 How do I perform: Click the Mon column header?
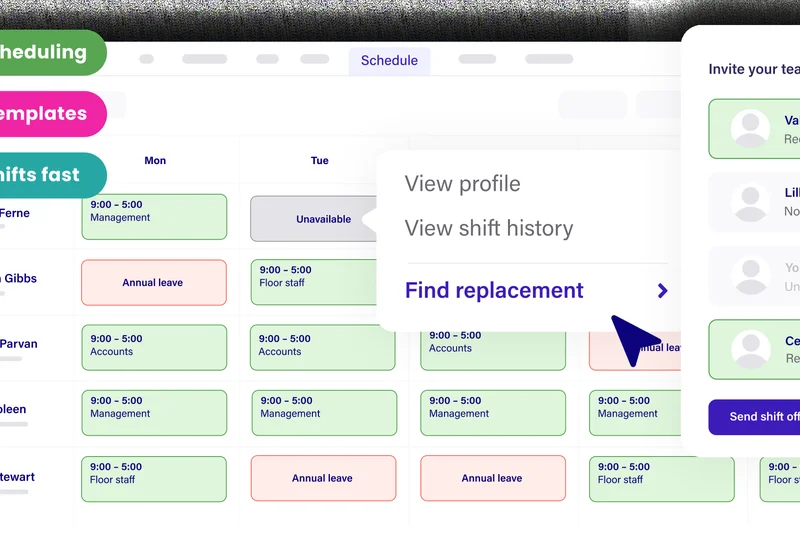[155, 160]
